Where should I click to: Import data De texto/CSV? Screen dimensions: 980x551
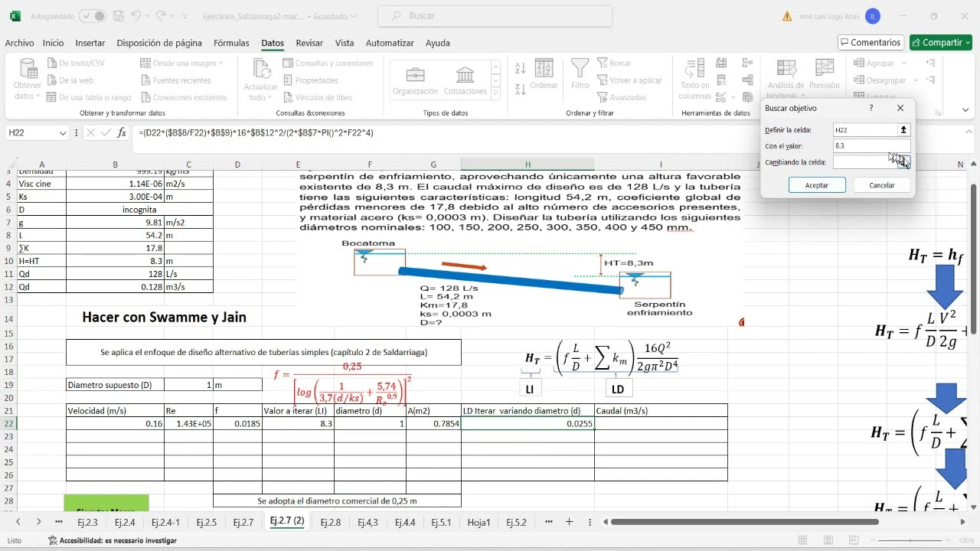pos(76,64)
